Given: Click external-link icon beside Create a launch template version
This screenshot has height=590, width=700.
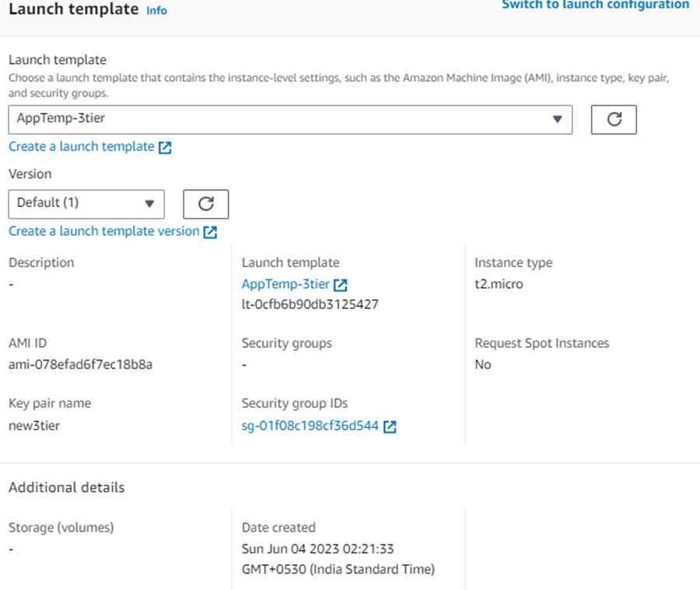Looking at the screenshot, I should pos(210,231).
